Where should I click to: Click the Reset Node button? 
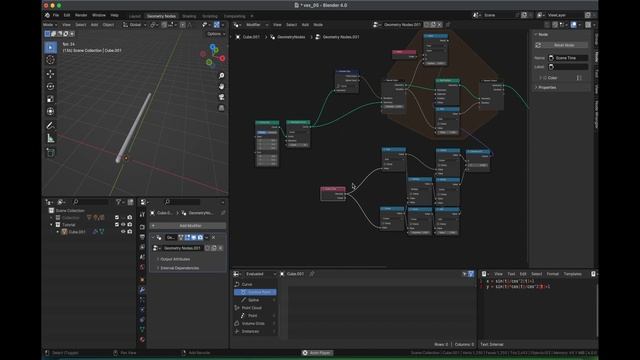564,45
